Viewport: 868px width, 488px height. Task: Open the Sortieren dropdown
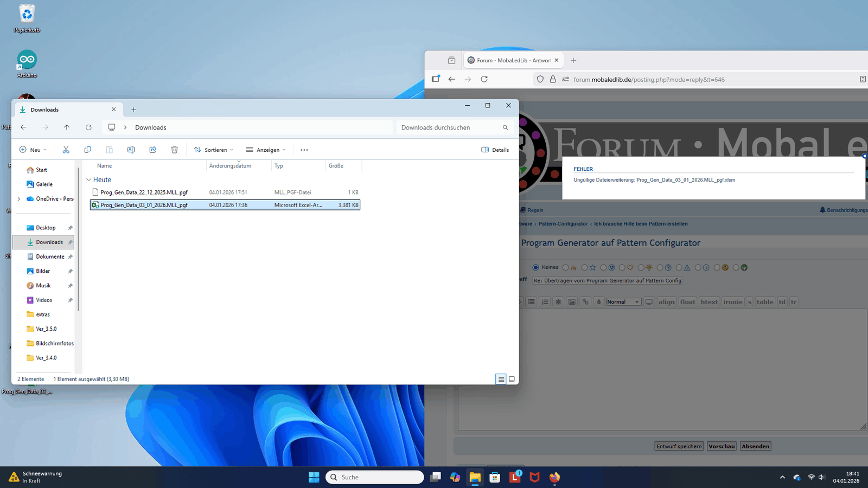click(213, 150)
